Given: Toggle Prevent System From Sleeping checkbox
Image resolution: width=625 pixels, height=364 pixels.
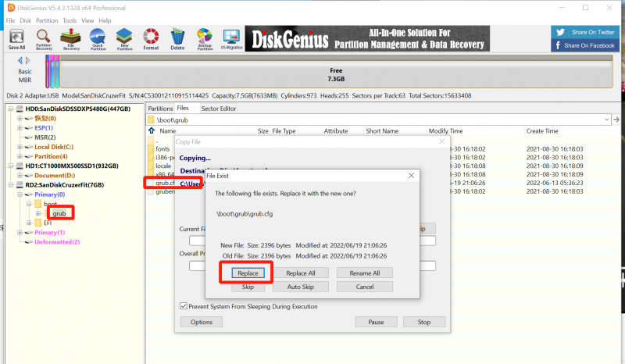Looking at the screenshot, I should click(x=184, y=306).
